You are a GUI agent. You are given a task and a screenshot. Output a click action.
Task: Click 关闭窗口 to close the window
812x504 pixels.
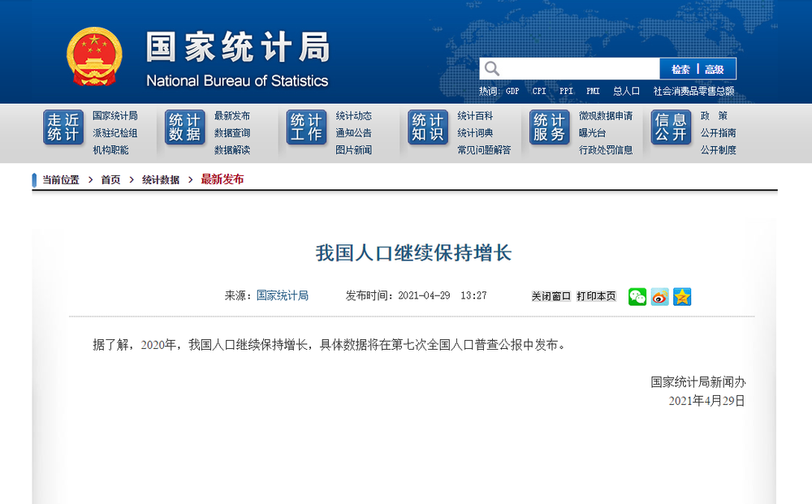551,296
